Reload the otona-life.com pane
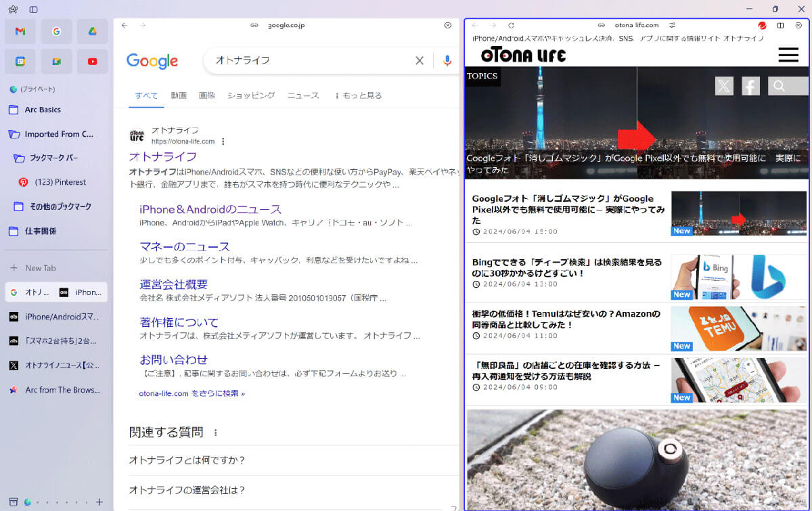Image resolution: width=812 pixels, height=511 pixels. (x=511, y=25)
